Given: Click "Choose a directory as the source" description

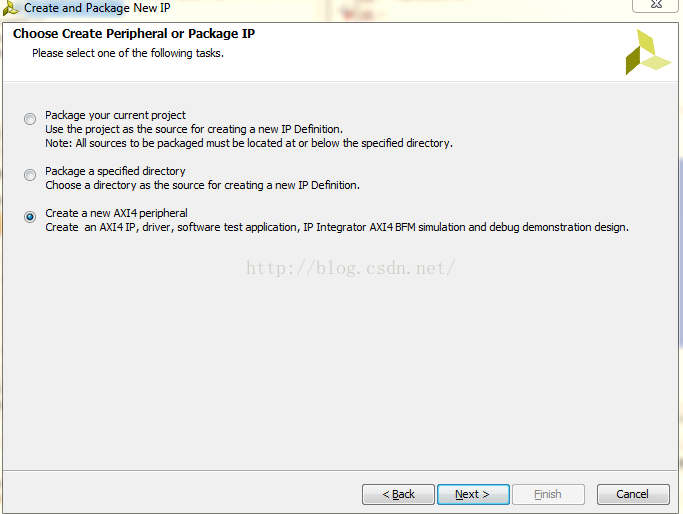Looking at the screenshot, I should (203, 185).
